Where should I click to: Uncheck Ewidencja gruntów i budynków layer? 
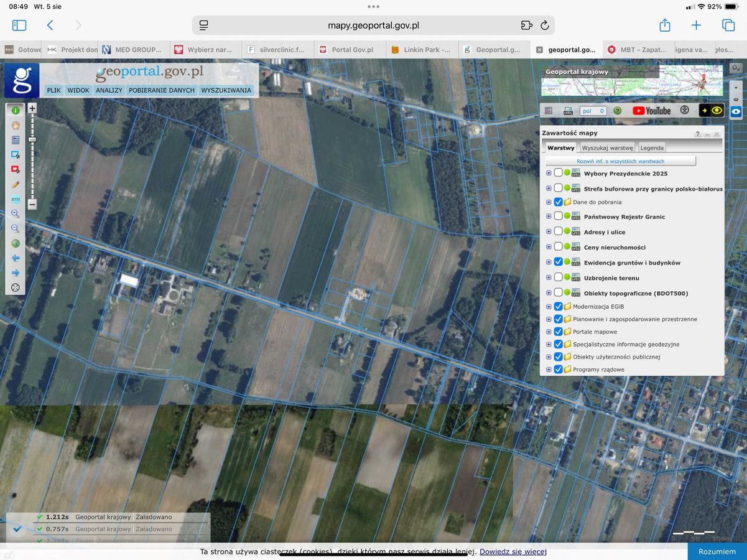click(x=558, y=262)
